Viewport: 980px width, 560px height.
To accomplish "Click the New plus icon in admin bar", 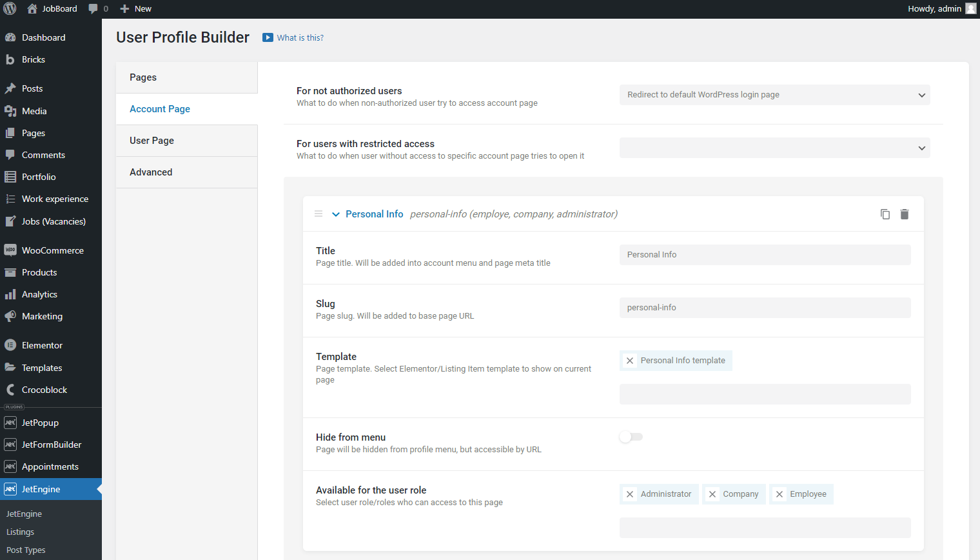I will point(125,8).
